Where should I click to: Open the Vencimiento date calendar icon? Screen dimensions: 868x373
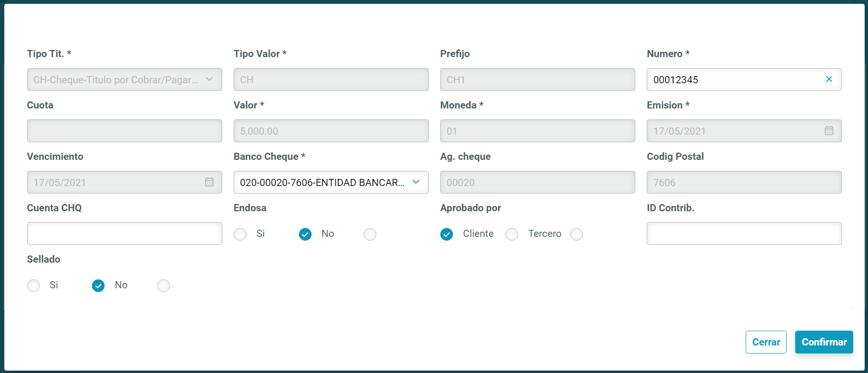pyautogui.click(x=209, y=182)
